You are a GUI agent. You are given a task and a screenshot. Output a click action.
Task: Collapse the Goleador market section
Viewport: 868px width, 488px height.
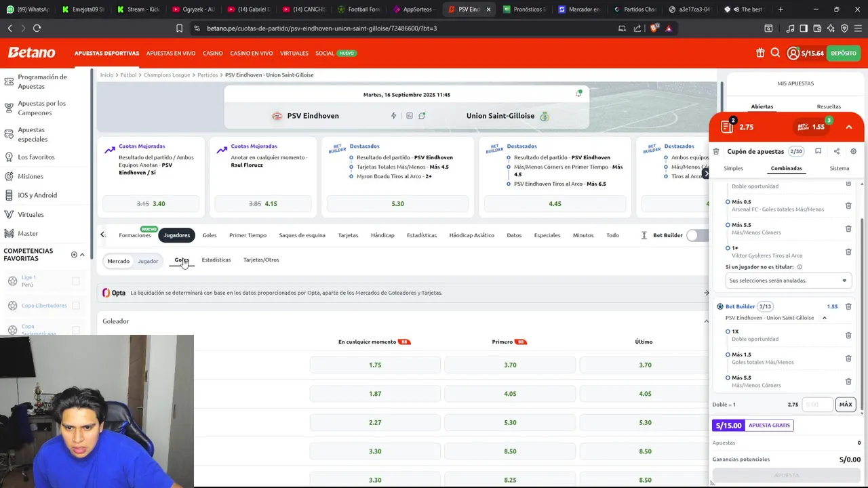click(706, 321)
